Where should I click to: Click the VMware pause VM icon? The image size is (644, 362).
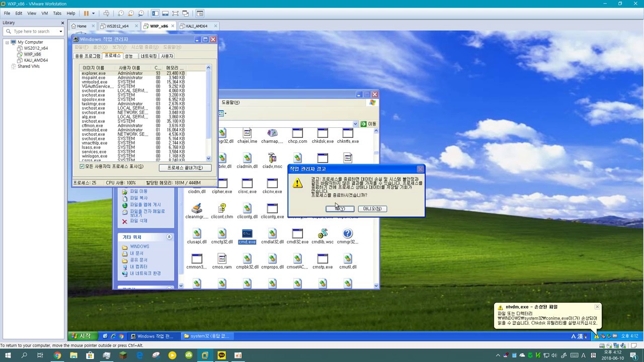pos(86,13)
